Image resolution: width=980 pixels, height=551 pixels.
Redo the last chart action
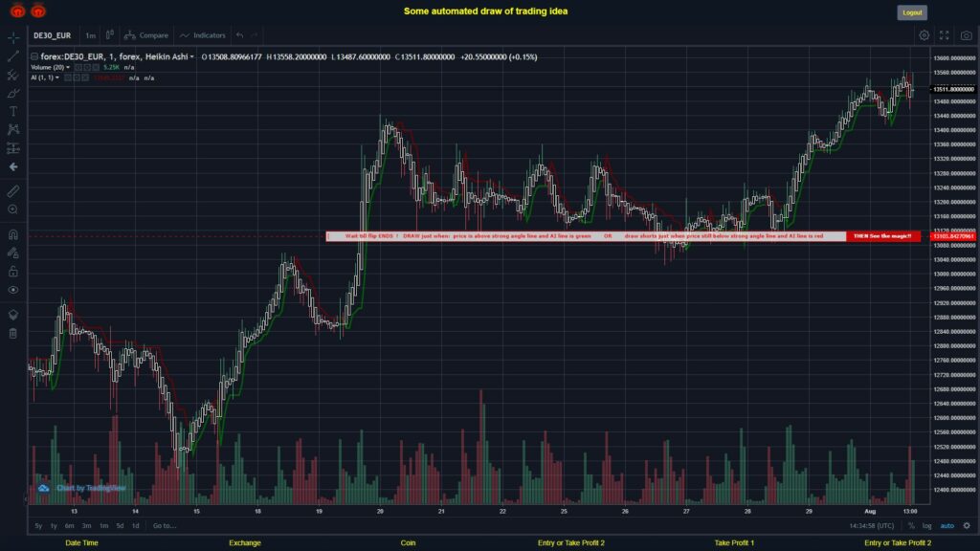(x=255, y=35)
